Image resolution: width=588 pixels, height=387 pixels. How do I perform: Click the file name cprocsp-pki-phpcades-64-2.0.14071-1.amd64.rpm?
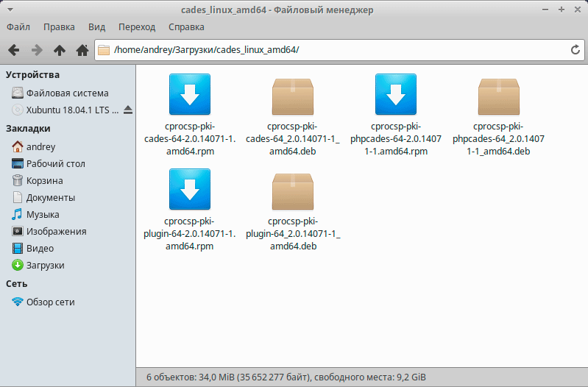coord(396,139)
